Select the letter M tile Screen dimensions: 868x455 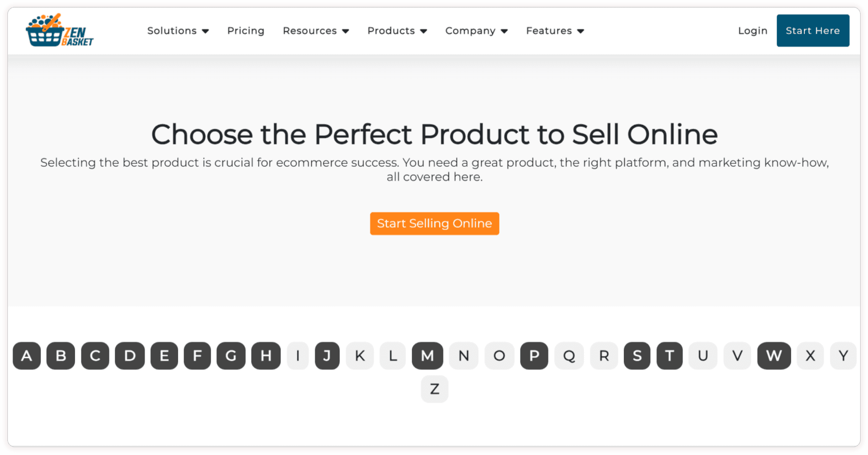click(x=428, y=356)
